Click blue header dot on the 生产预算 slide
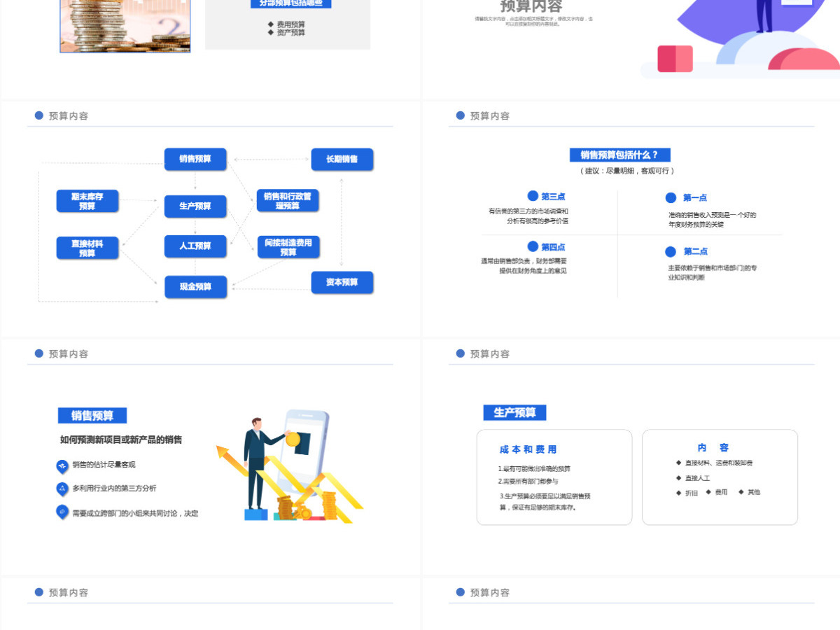Screen dimensions: 840x630 tap(461, 353)
